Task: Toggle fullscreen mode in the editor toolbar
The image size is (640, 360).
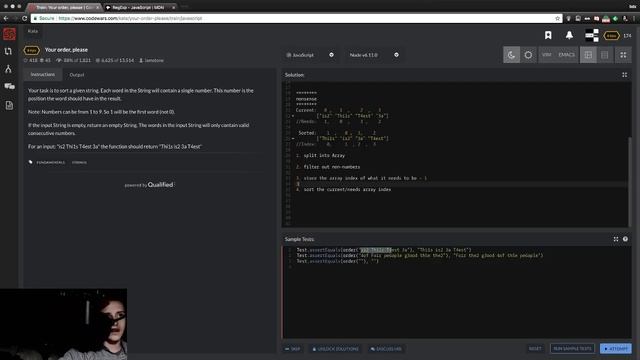Action: pyautogui.click(x=623, y=55)
